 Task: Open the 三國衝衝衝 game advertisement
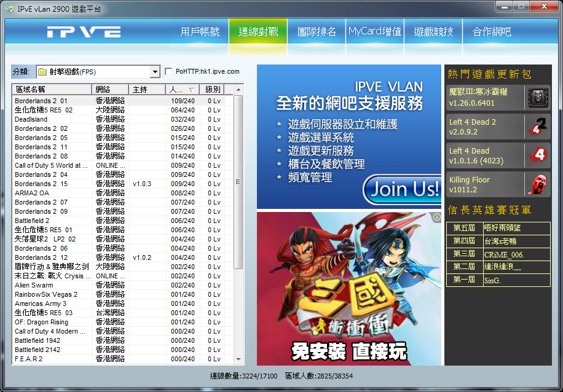[x=348, y=289]
